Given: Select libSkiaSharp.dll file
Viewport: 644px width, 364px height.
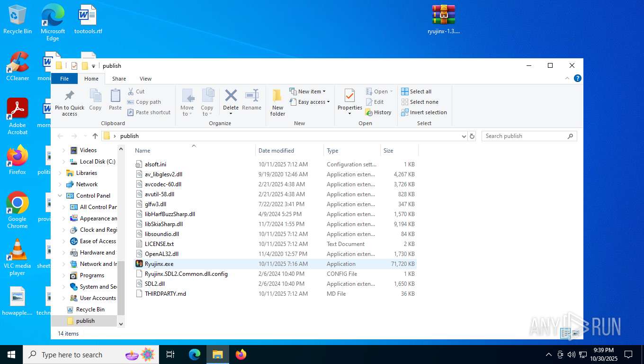Looking at the screenshot, I should click(x=275, y=224).
